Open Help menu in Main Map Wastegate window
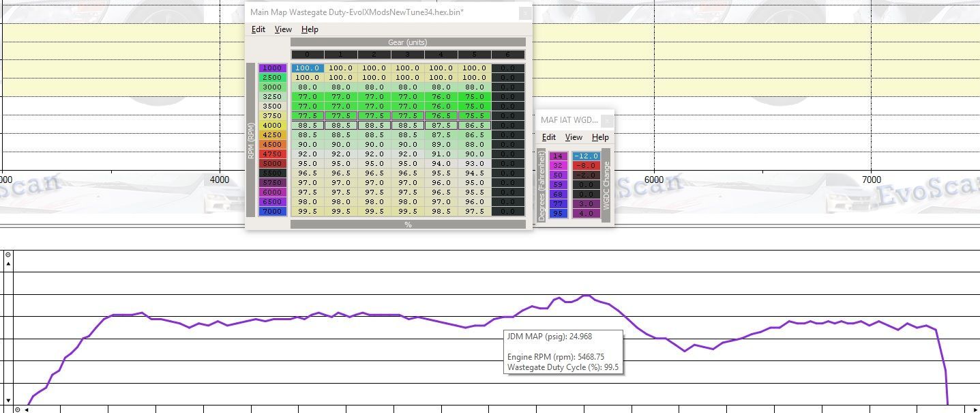Screen dimensions: 980x413 click(310, 29)
